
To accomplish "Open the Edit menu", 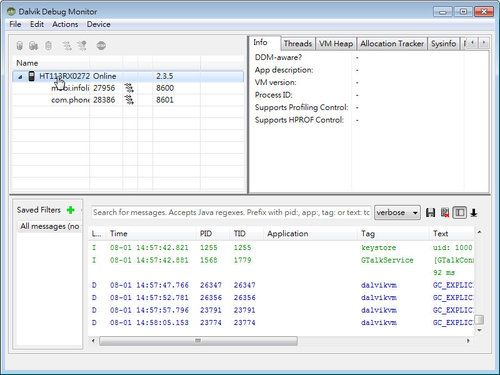I will tap(37, 24).
